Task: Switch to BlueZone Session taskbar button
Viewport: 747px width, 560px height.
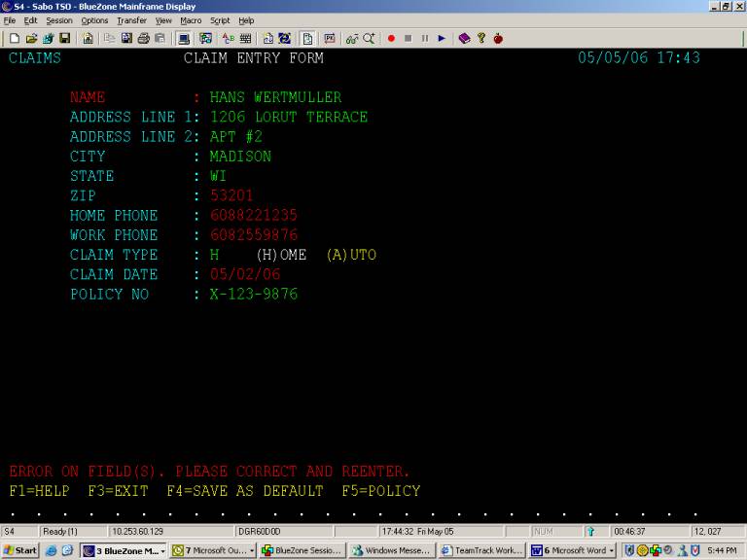Action: click(x=302, y=550)
